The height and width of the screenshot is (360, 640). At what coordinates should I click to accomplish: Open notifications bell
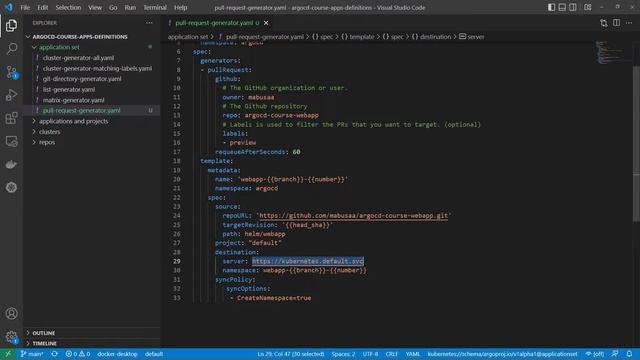[x=629, y=354]
